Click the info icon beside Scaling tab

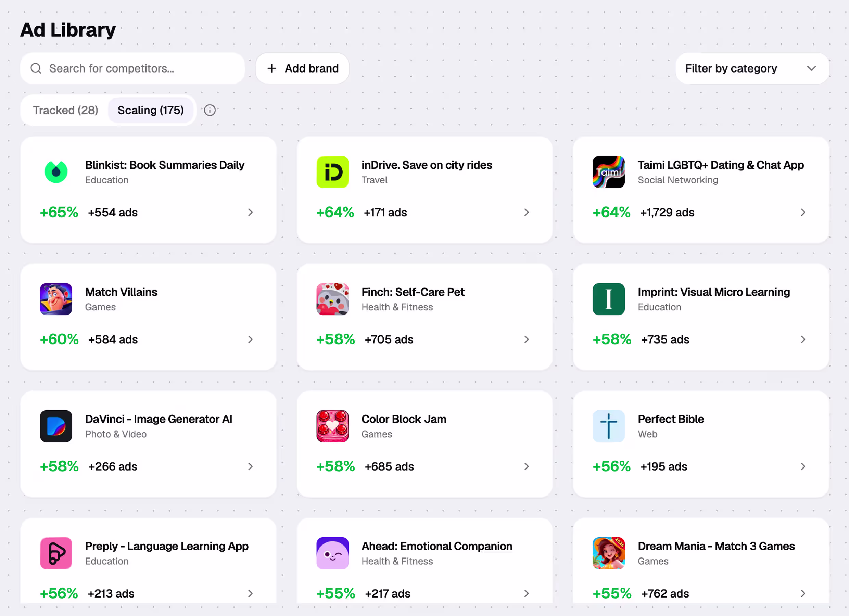click(x=210, y=110)
